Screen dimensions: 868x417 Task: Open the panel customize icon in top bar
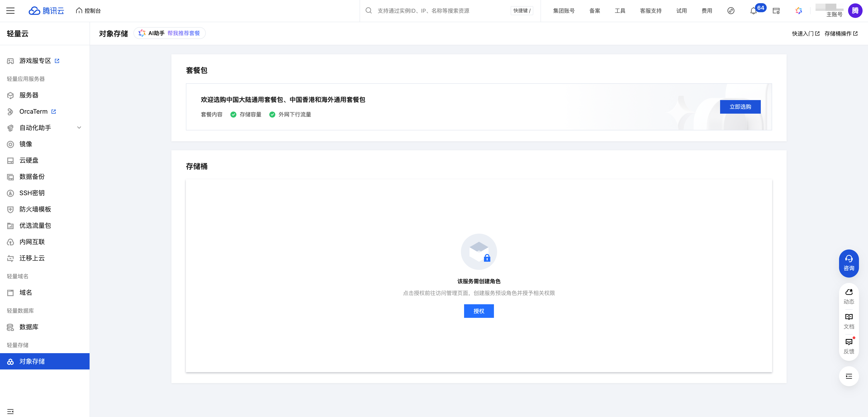point(776,11)
